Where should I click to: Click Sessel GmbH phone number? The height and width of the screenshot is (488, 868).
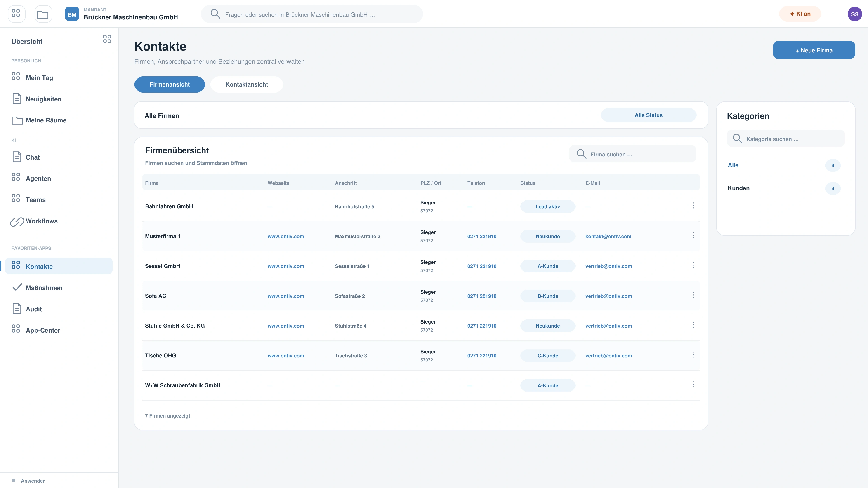click(481, 266)
